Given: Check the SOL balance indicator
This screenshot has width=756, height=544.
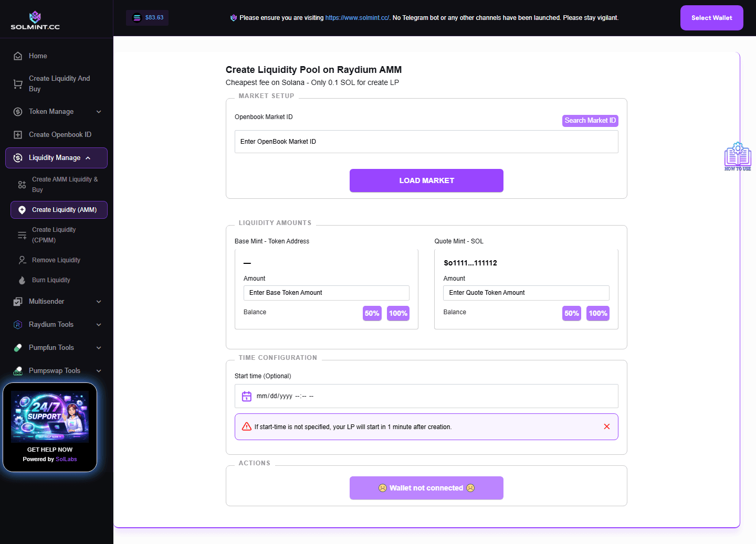Looking at the screenshot, I should point(147,17).
